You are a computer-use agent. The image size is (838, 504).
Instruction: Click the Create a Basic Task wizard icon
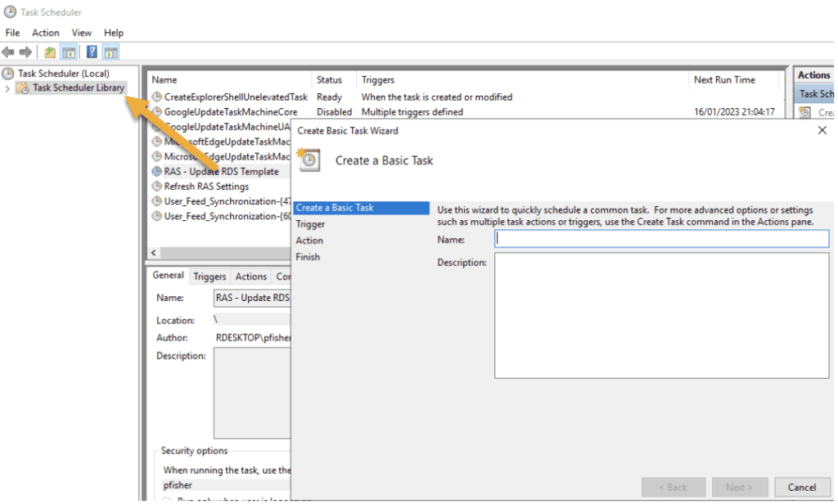[309, 160]
